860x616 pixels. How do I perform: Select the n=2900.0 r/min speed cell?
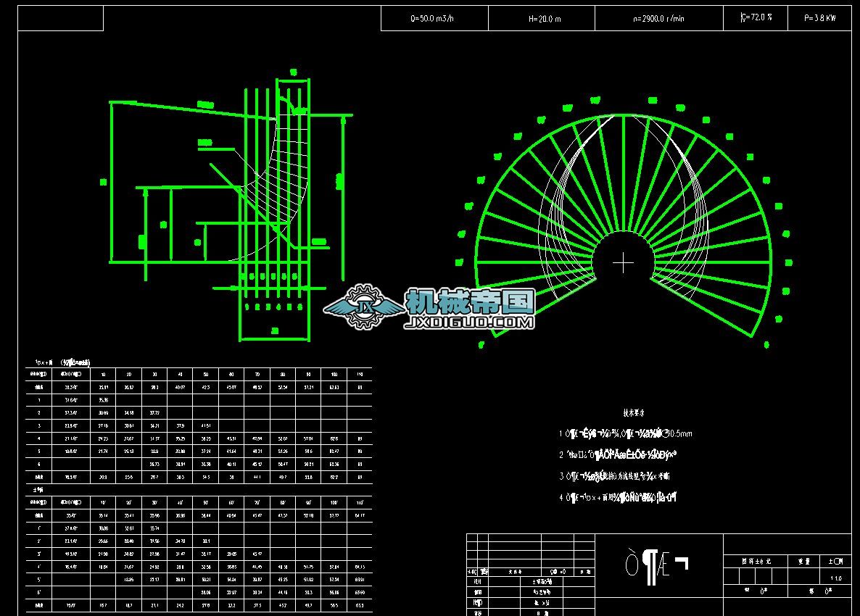click(x=658, y=18)
